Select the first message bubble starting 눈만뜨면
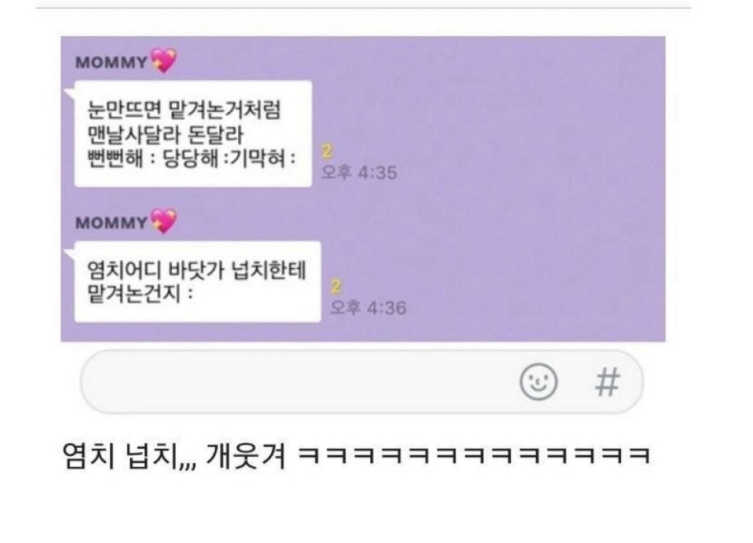Viewport: 753px width, 543px height. click(193, 134)
